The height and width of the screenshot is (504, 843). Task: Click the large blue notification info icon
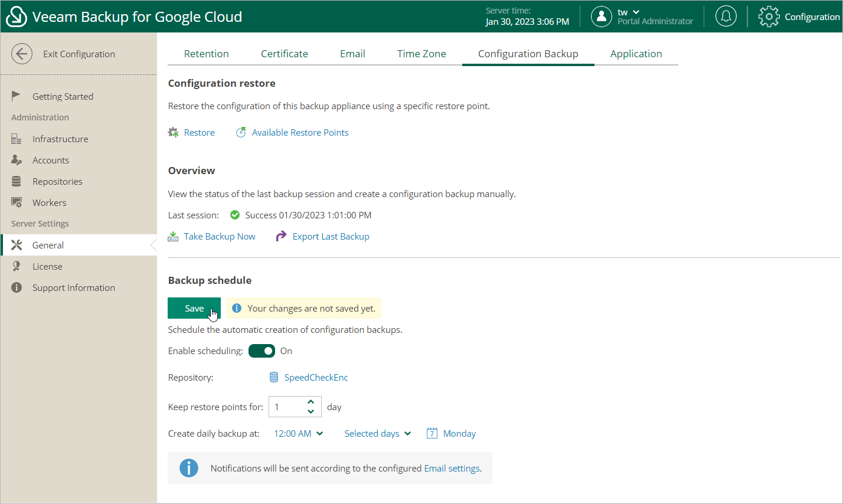[x=189, y=468]
